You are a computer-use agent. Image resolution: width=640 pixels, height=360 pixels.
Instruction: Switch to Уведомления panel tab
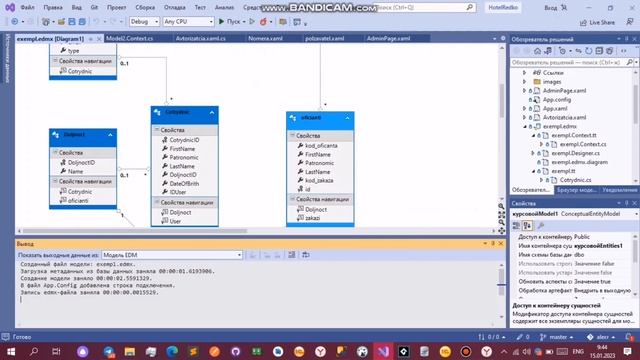point(619,190)
